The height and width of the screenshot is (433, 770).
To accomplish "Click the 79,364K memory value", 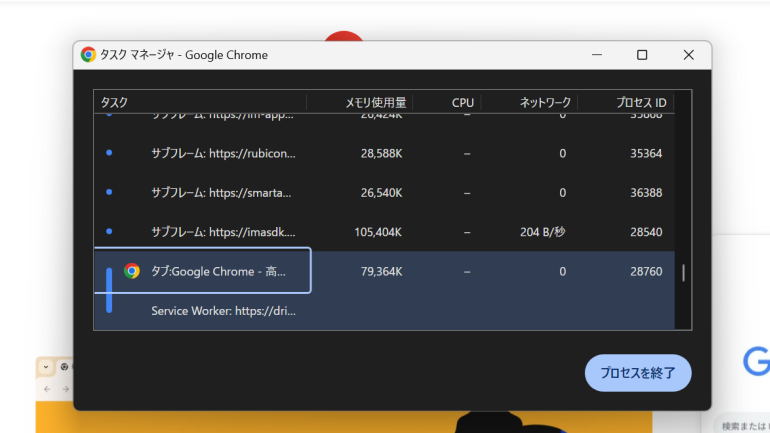I will pyautogui.click(x=382, y=271).
